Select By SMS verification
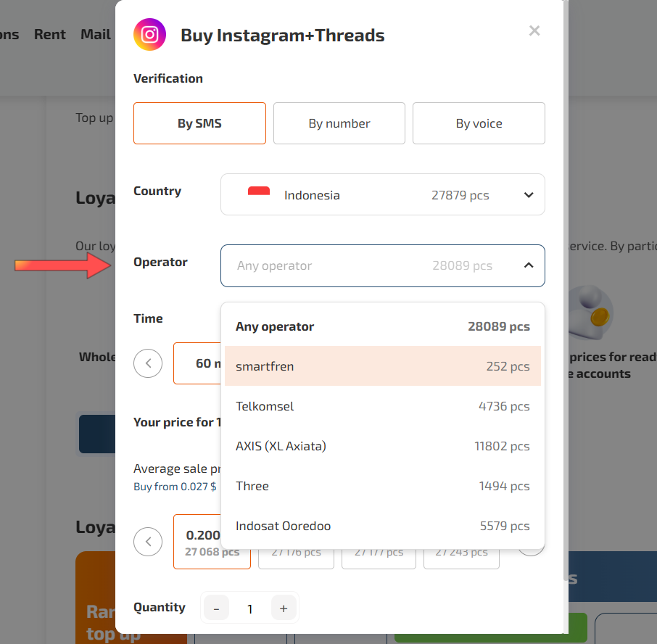This screenshot has height=644, width=657. 199,123
